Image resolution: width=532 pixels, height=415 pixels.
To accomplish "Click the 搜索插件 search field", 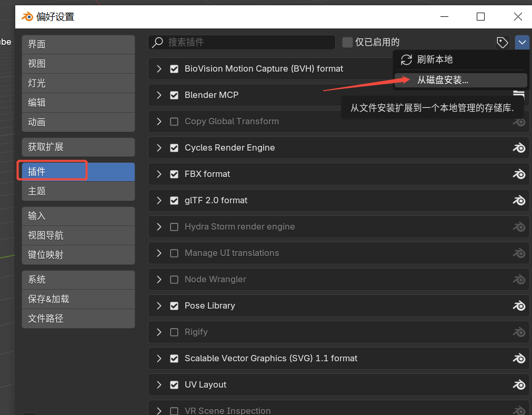I will (x=242, y=43).
